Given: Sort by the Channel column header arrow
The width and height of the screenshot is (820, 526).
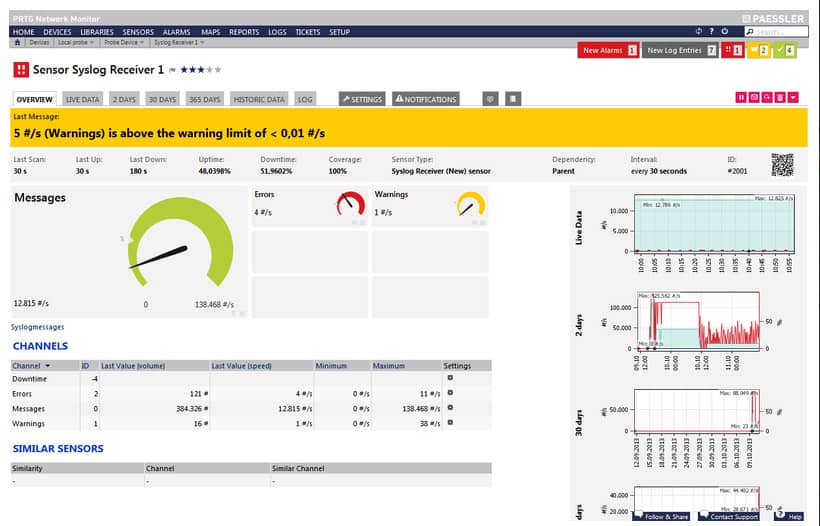Looking at the screenshot, I should [x=48, y=366].
